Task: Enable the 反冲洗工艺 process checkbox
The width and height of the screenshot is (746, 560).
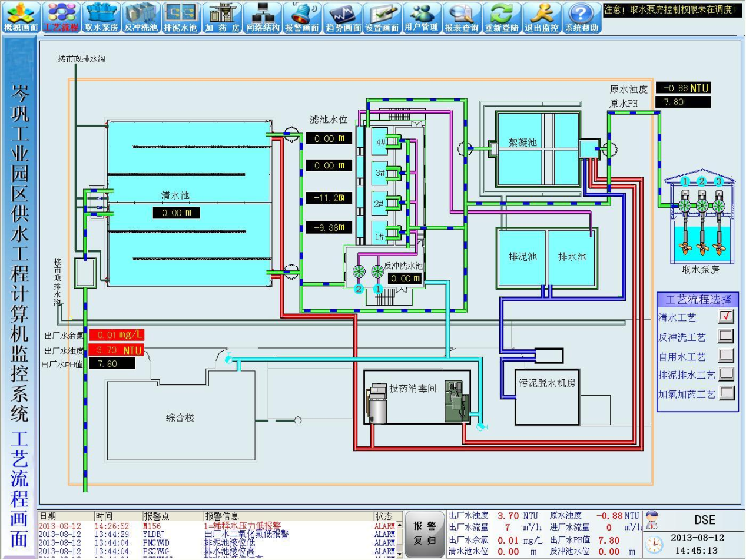Action: [726, 336]
